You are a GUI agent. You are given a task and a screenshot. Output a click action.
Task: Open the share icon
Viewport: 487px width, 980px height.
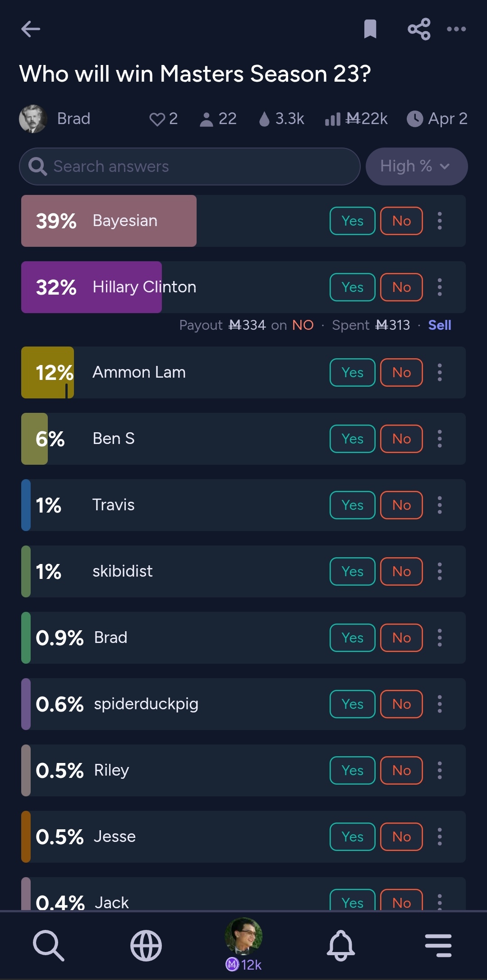tap(419, 29)
